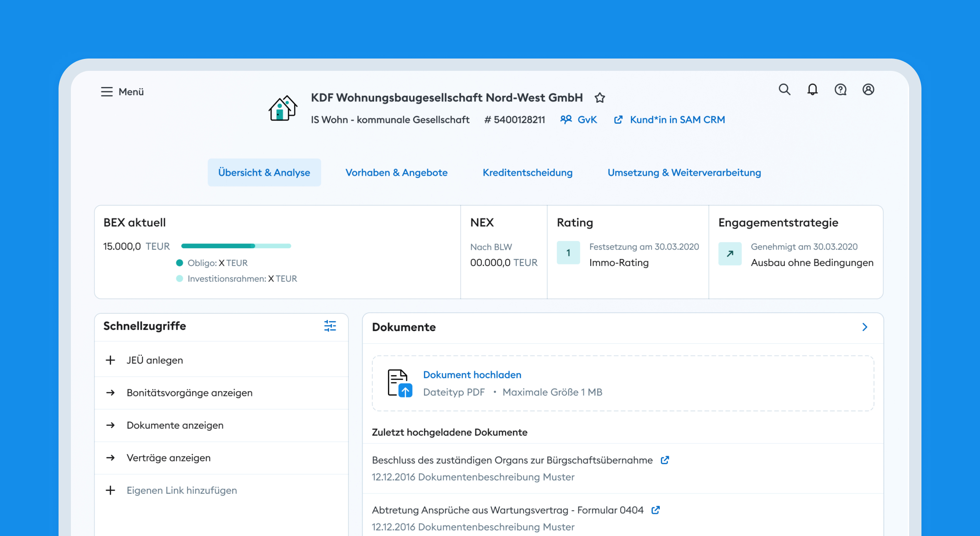This screenshot has height=536, width=980.
Task: Click the SAM CRM external link icon
Action: 618,120
